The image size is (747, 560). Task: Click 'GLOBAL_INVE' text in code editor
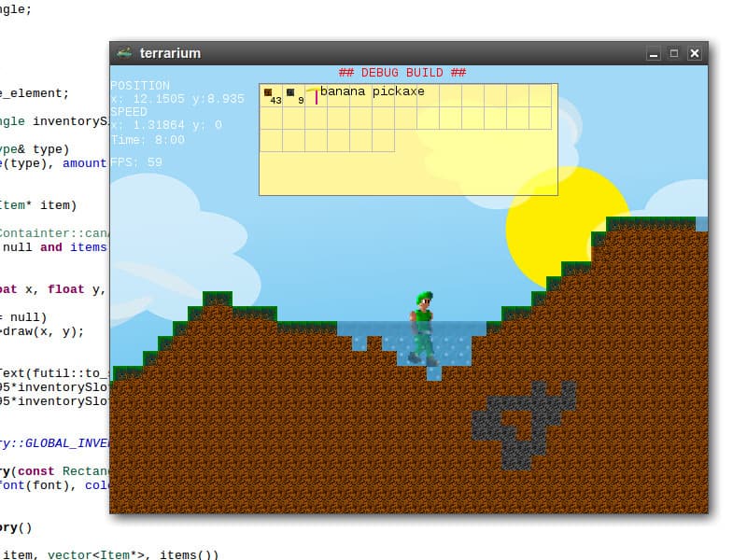67,443
